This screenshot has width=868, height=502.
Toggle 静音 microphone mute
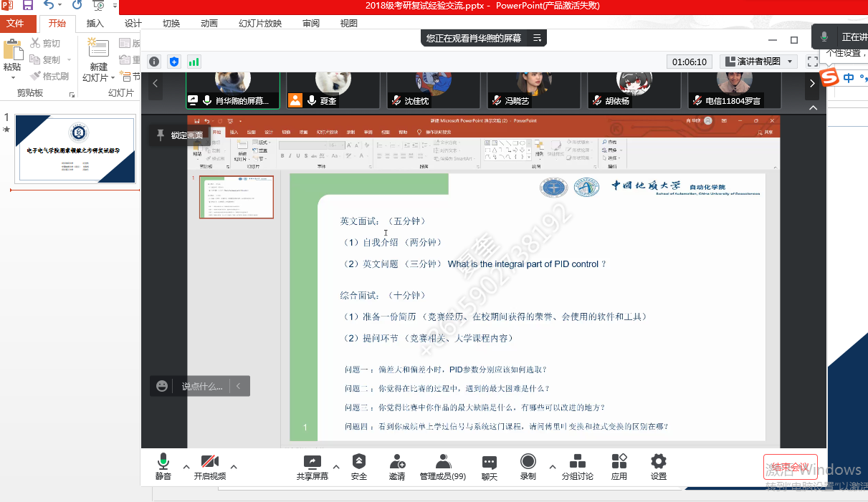coord(163,467)
